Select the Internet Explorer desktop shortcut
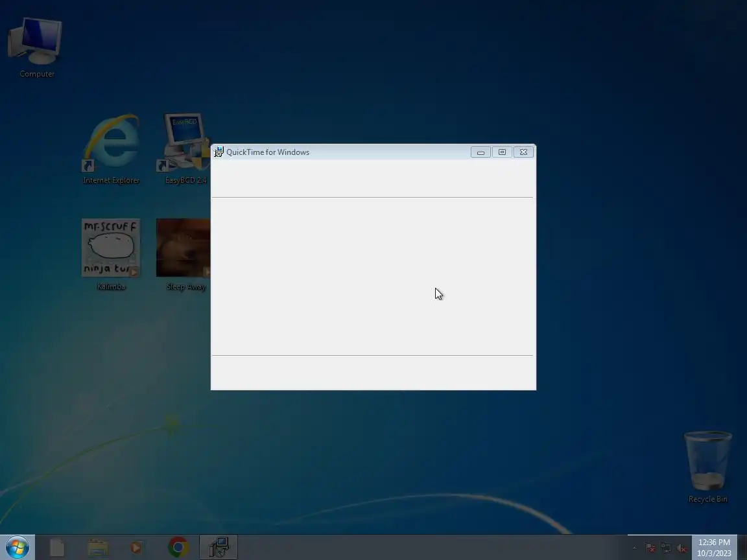Screen dimensions: 747x560 click(112, 148)
